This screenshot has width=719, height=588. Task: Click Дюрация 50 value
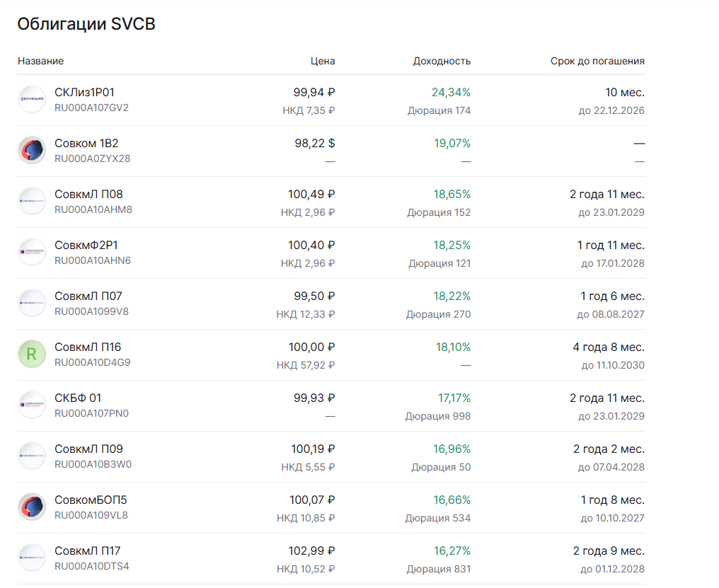coord(441,467)
